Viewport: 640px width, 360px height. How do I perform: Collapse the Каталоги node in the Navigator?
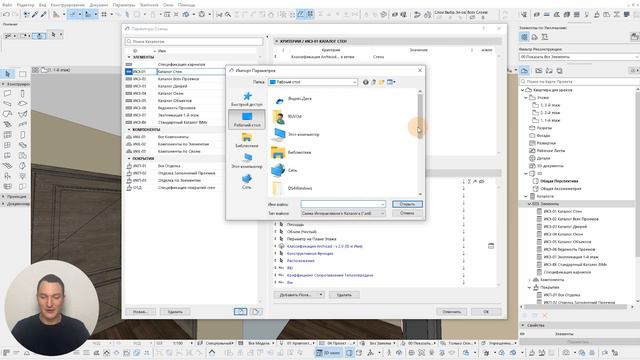tap(526, 196)
